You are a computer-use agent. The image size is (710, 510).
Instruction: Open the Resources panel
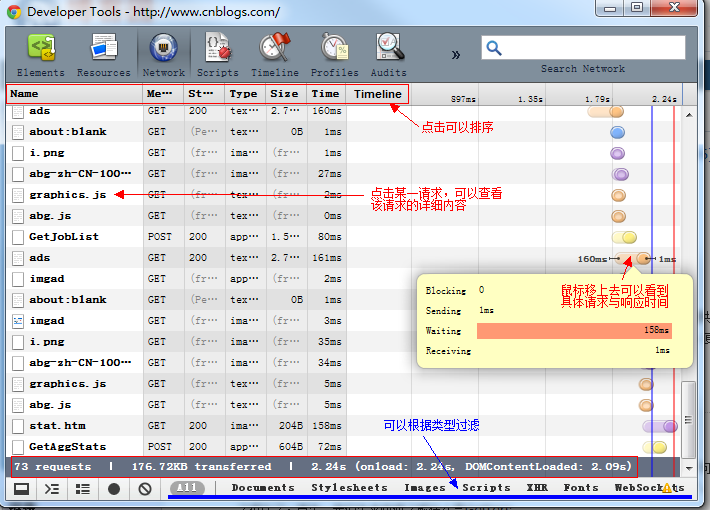tap(104, 54)
